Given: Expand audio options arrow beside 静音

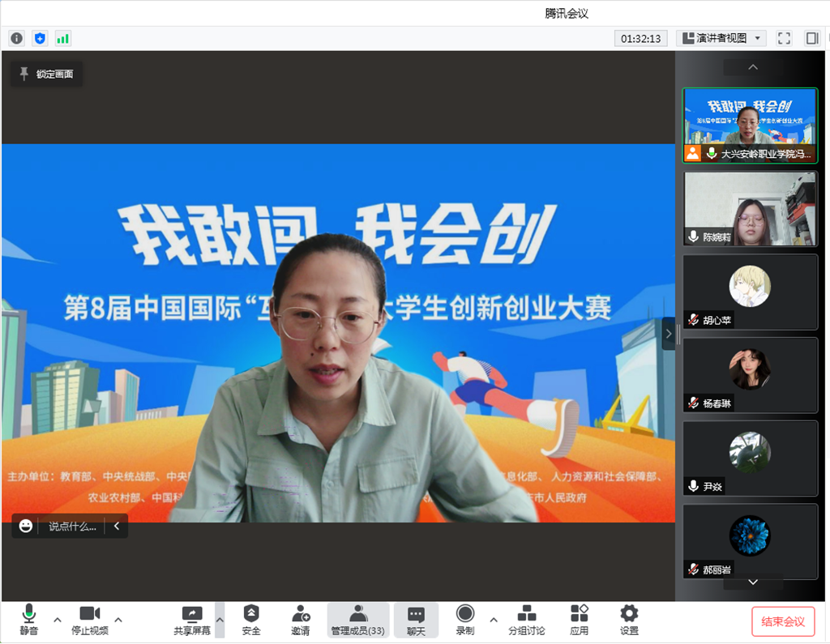Looking at the screenshot, I should coord(57,620).
